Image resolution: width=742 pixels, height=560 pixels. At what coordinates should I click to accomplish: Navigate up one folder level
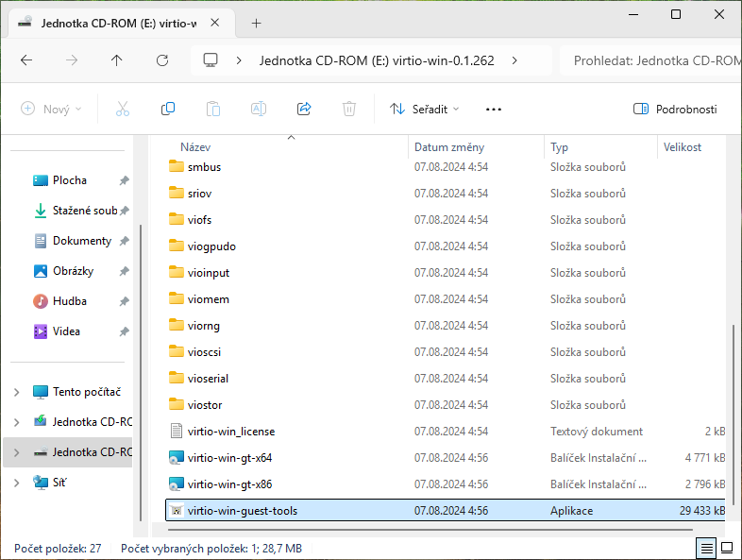[x=116, y=60]
